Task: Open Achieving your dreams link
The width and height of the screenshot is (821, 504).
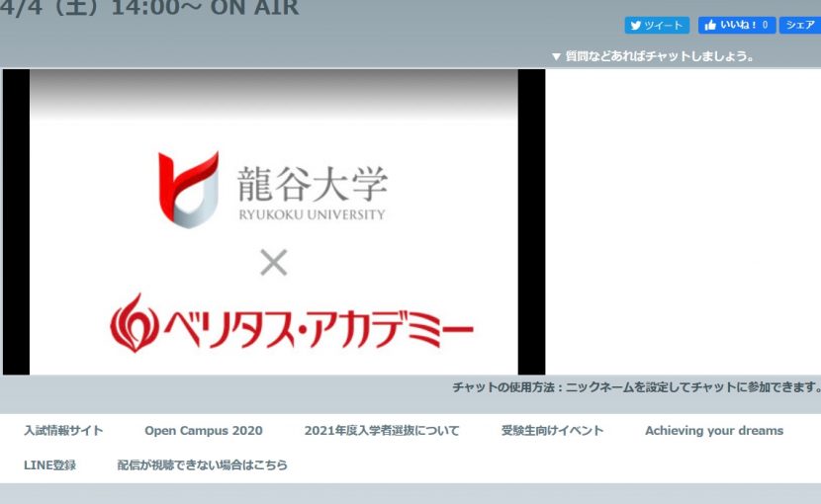Action: [x=714, y=430]
